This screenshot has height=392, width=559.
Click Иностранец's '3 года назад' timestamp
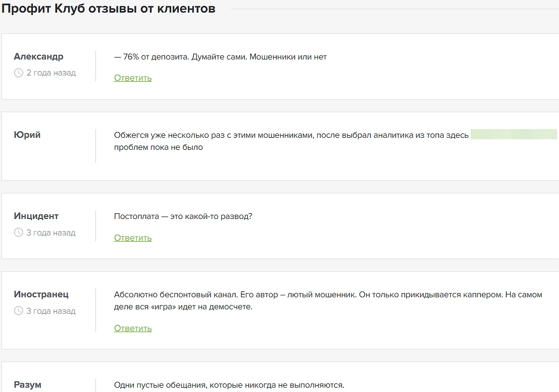point(51,311)
